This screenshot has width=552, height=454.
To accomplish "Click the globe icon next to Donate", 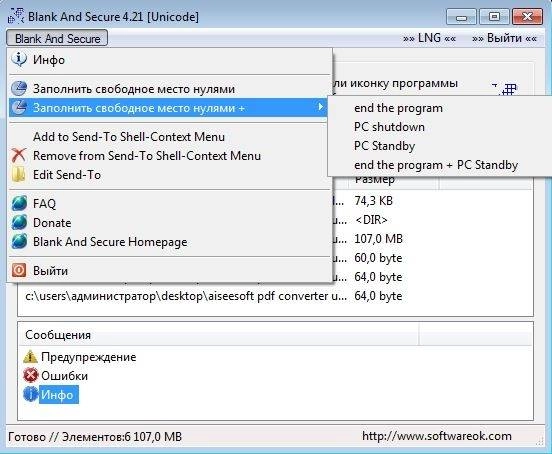I will 19,222.
